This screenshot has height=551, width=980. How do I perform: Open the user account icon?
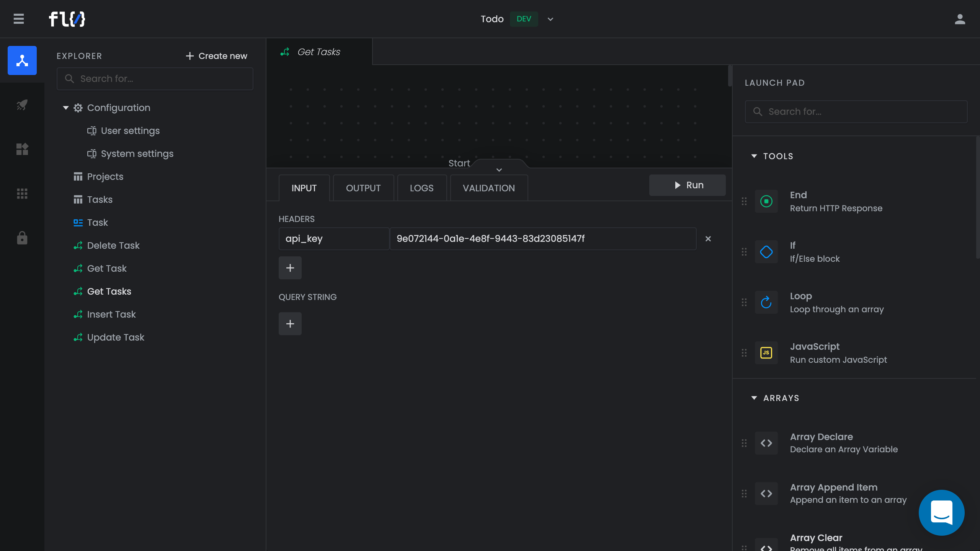pyautogui.click(x=960, y=19)
